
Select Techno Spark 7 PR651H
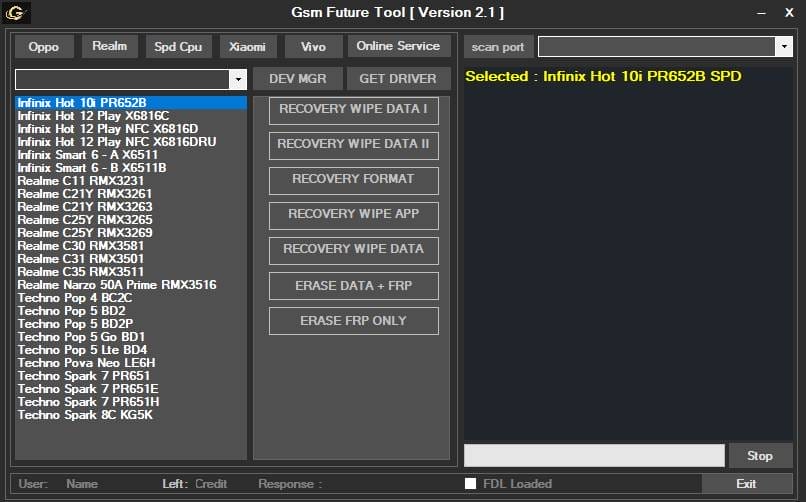tap(131, 402)
